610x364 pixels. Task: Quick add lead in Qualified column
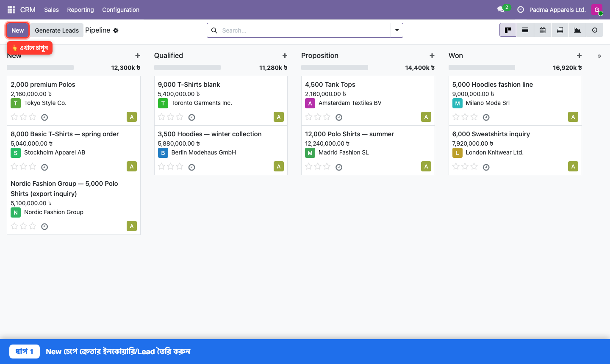pos(285,55)
